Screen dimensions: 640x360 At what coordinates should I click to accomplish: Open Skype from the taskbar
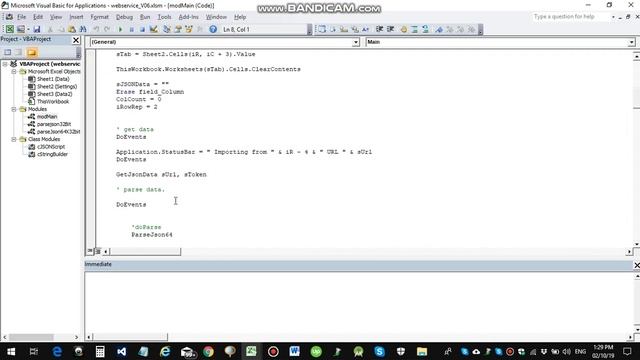[380, 351]
